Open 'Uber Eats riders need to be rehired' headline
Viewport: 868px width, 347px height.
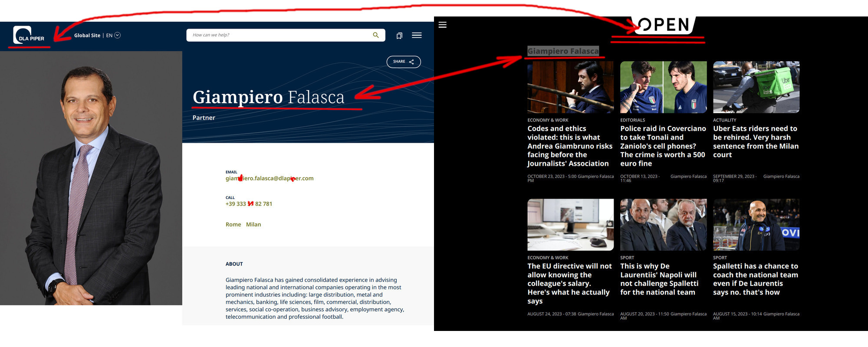(x=756, y=142)
